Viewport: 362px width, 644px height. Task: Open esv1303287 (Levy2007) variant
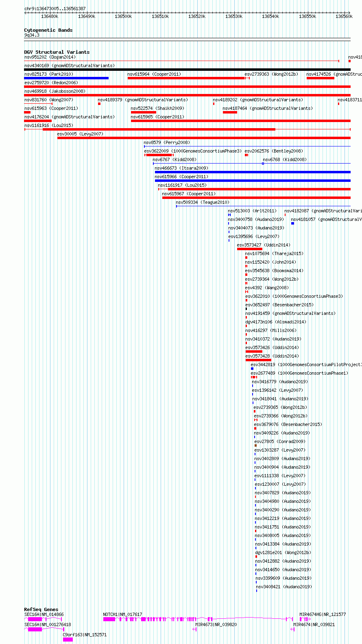click(255, 454)
